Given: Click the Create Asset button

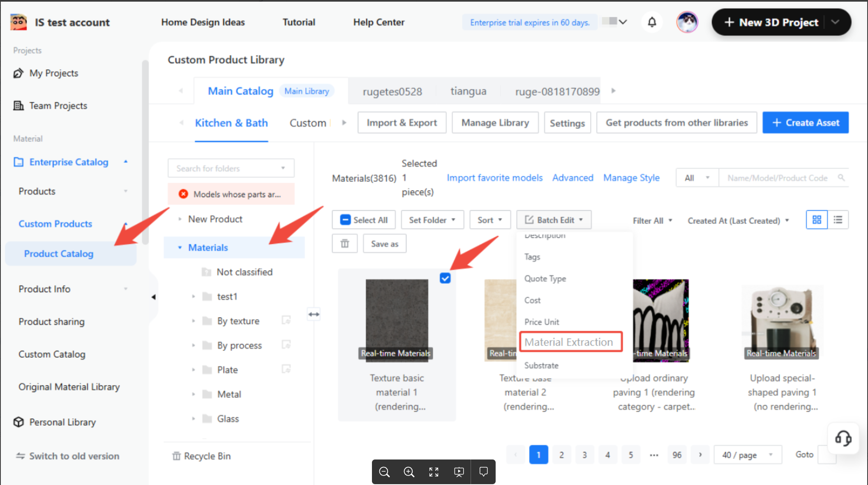Looking at the screenshot, I should [x=805, y=123].
